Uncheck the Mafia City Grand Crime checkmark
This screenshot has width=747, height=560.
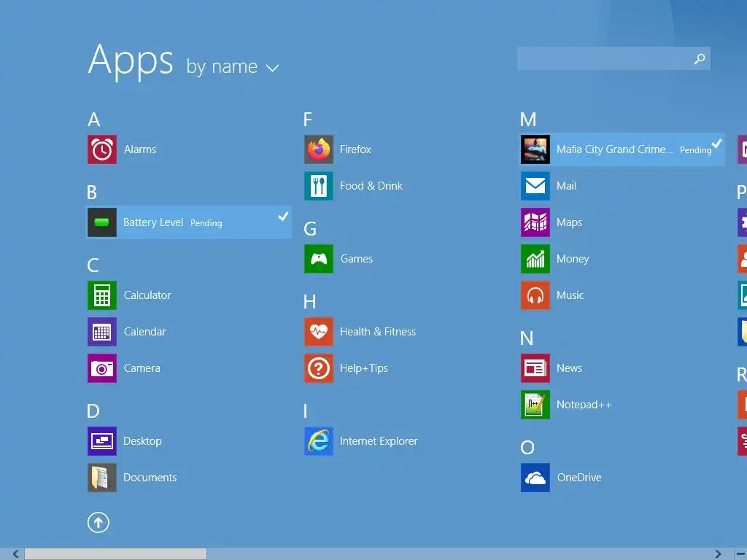[716, 144]
